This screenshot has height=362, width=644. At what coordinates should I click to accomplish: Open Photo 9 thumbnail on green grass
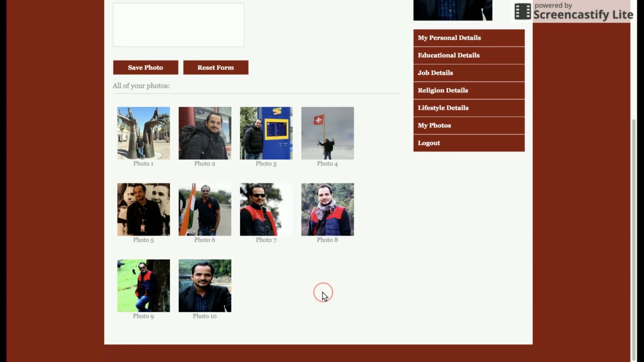click(x=143, y=286)
